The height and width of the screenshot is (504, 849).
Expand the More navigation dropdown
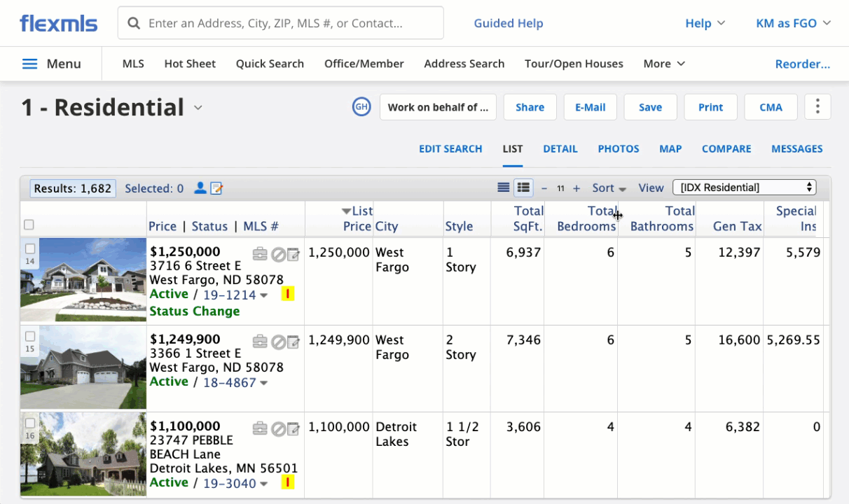(x=663, y=64)
